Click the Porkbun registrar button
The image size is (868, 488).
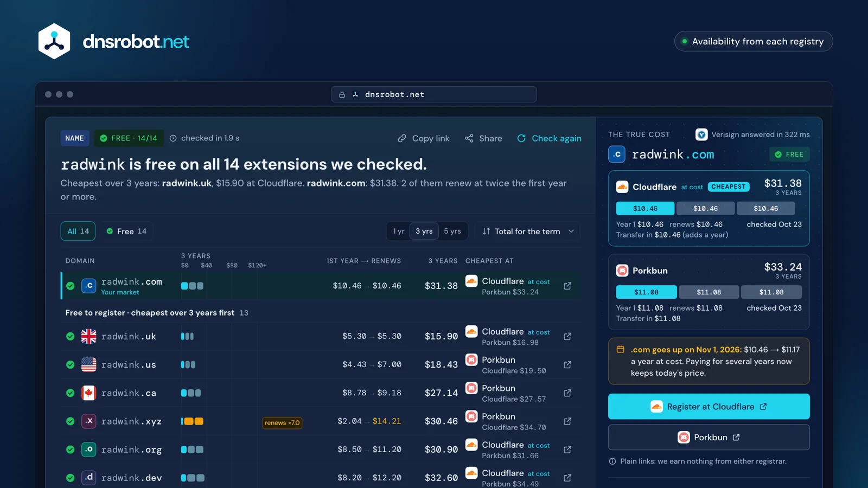pyautogui.click(x=709, y=438)
